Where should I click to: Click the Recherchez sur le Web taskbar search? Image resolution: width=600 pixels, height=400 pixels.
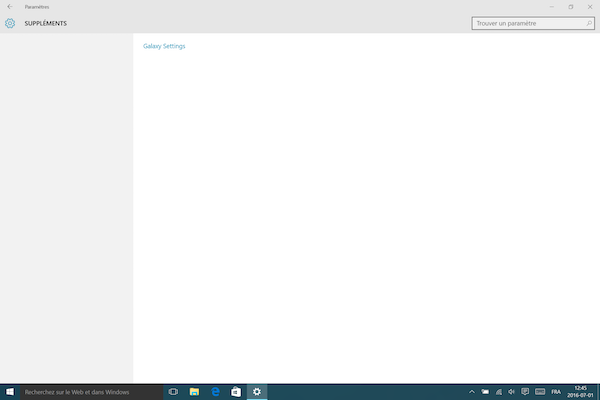coord(91,392)
